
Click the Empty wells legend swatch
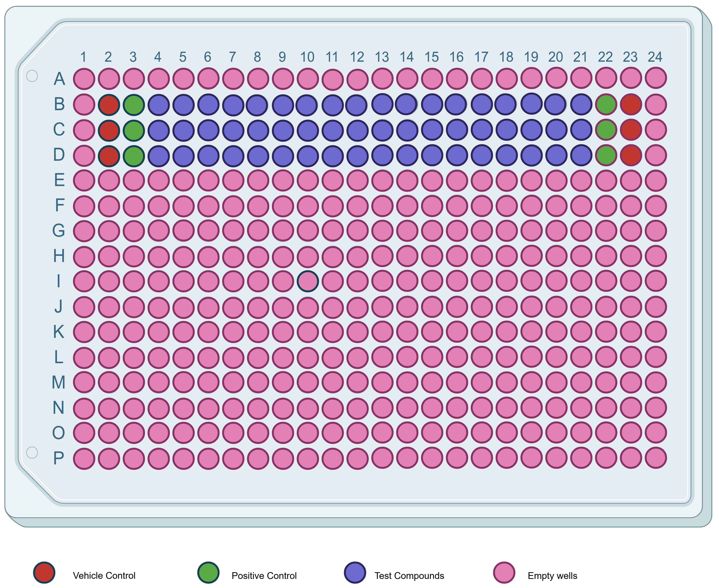[504, 572]
